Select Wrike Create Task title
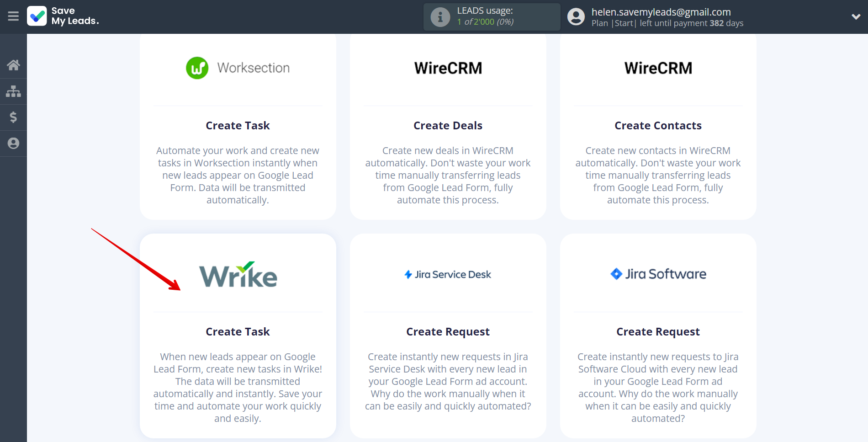The height and width of the screenshot is (442, 868). [238, 332]
